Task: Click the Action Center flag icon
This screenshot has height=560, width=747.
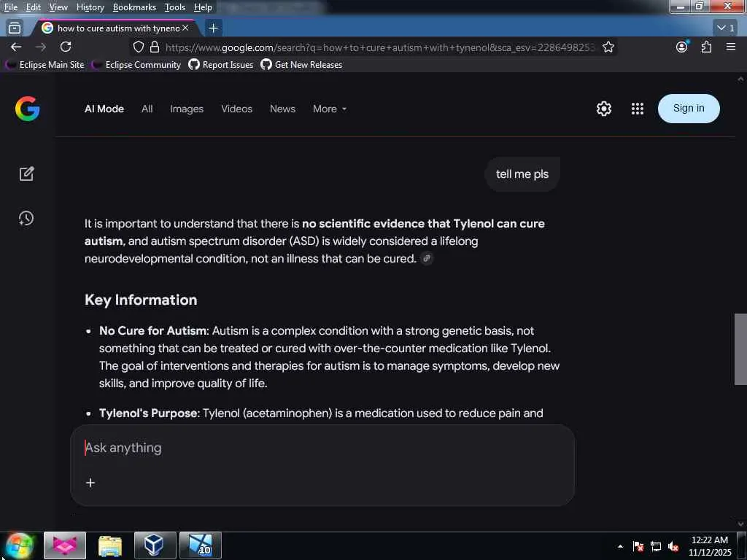Action: (x=638, y=546)
